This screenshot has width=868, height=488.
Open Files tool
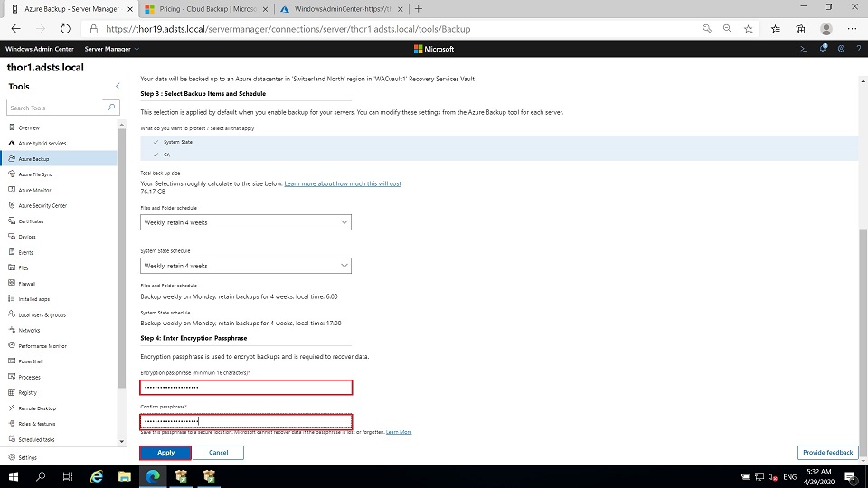point(24,267)
